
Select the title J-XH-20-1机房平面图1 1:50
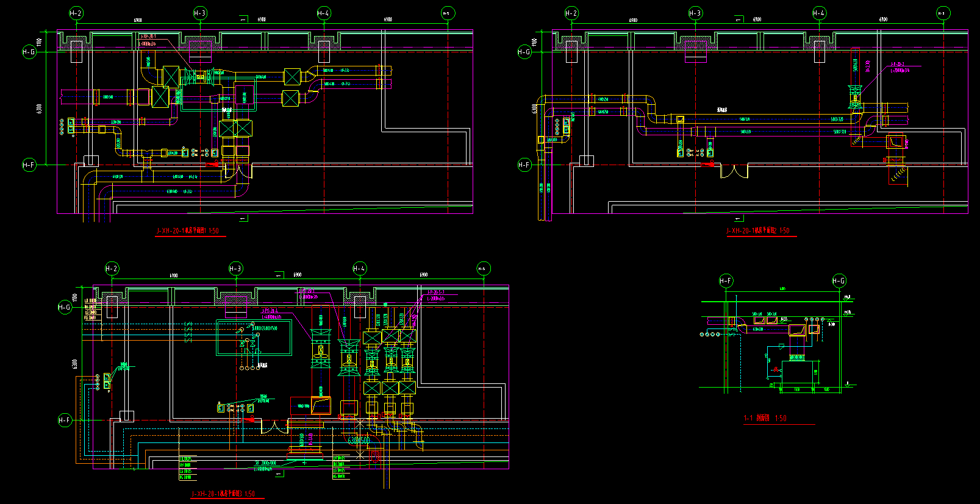pyautogui.click(x=187, y=231)
